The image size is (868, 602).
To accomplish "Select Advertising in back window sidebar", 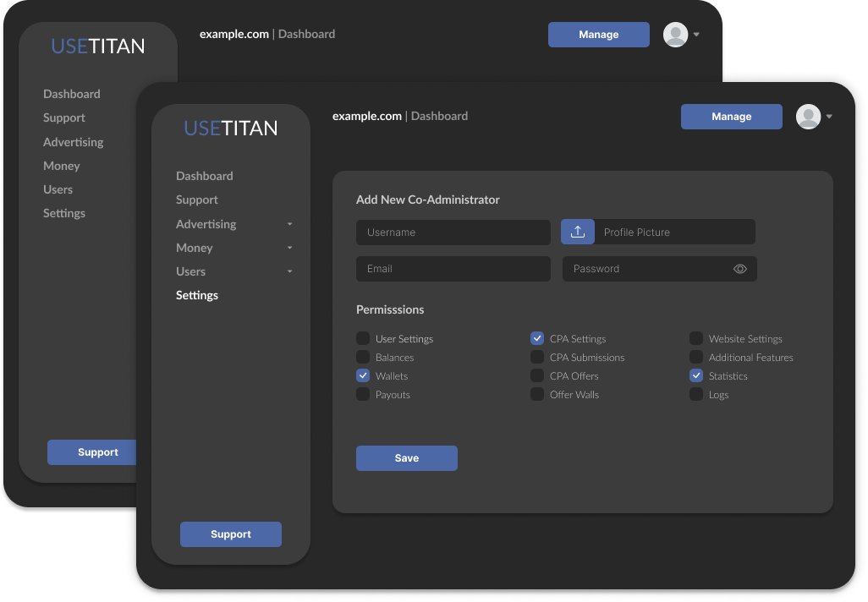I will pyautogui.click(x=73, y=142).
